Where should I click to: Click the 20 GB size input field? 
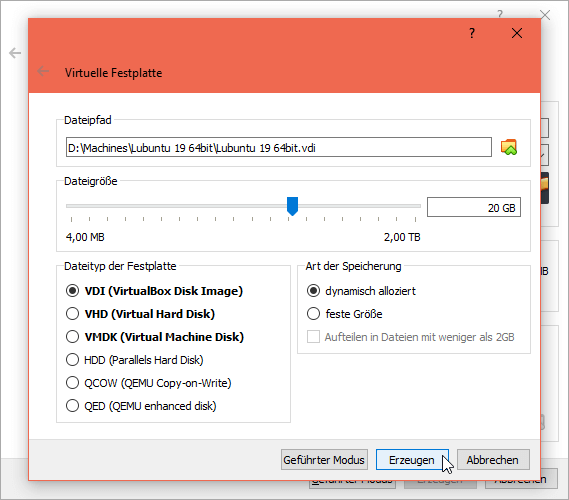click(474, 207)
